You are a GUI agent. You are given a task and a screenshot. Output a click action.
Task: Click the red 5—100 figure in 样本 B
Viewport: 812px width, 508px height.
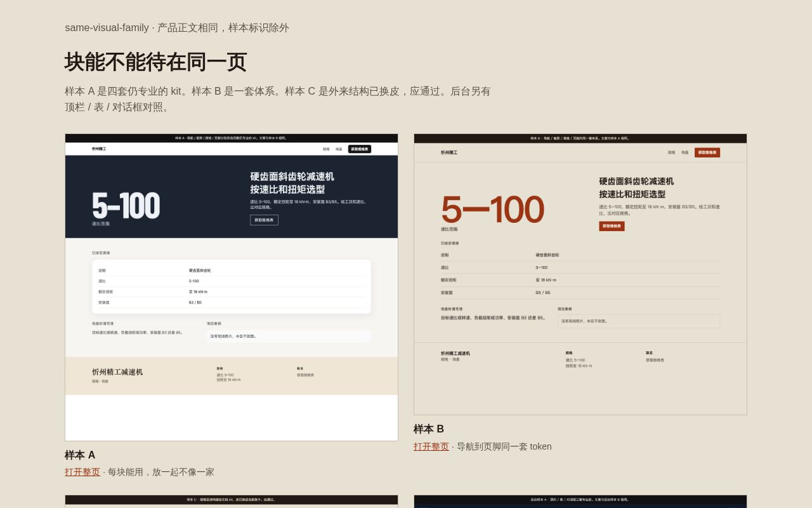pos(492,210)
